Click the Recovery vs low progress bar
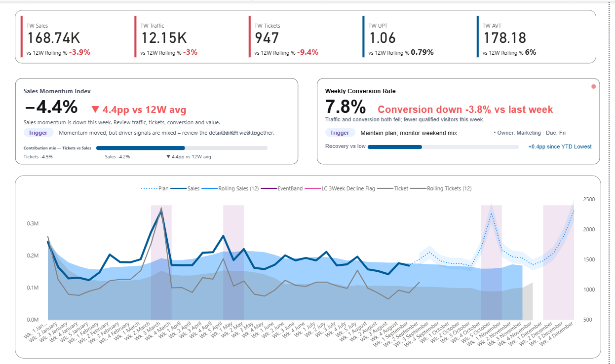615x364 pixels. [x=443, y=146]
